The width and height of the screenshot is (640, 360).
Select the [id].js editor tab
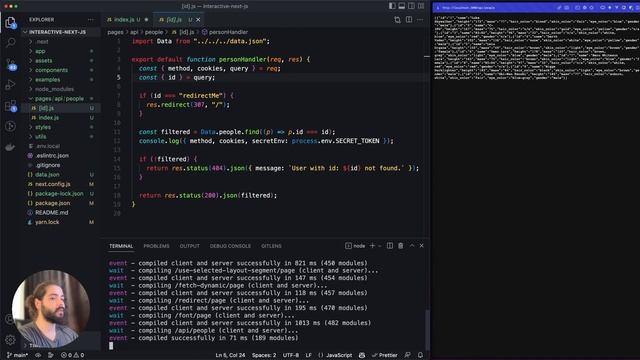coord(174,20)
